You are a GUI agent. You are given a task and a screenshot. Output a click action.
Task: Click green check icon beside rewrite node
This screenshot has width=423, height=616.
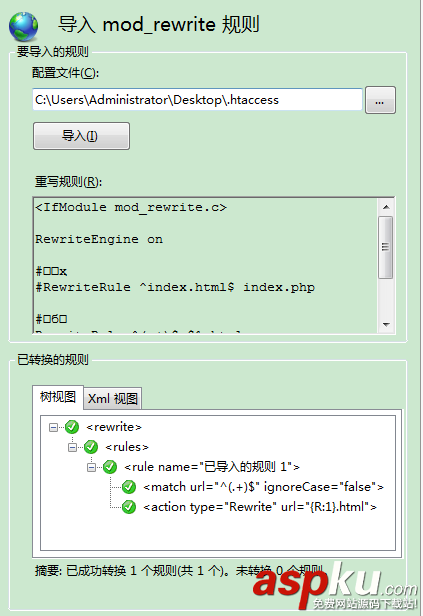pos(72,427)
